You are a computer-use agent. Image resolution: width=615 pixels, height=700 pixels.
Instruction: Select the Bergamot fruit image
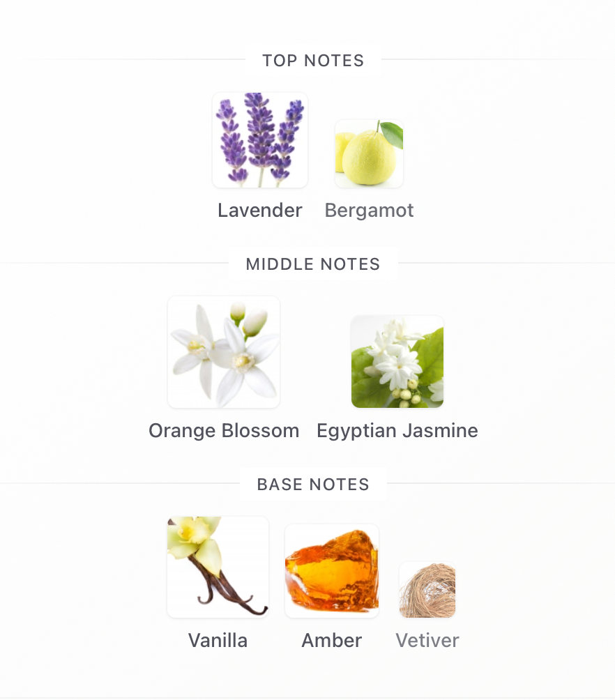[369, 153]
